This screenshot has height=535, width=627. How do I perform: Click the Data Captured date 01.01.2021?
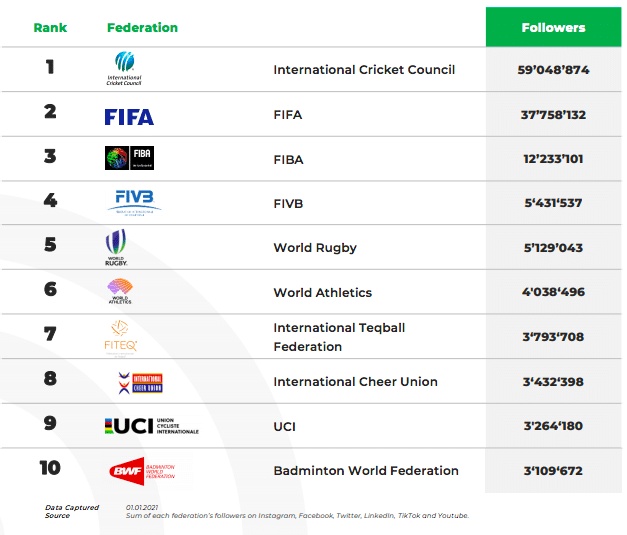[142, 507]
